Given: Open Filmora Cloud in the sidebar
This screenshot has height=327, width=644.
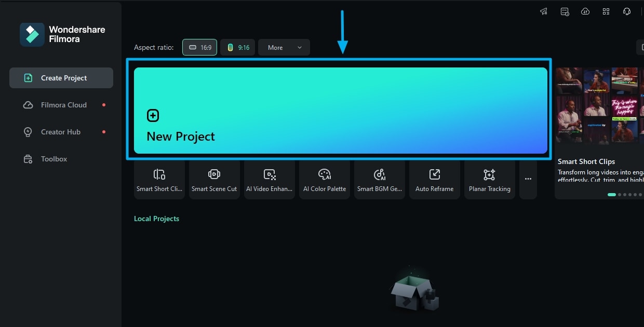Looking at the screenshot, I should [x=61, y=105].
